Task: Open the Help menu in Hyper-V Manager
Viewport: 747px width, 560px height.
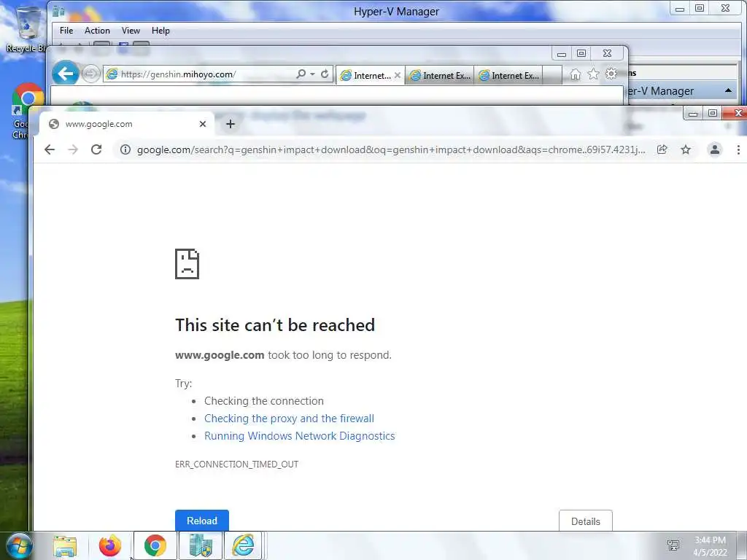Action: pyautogui.click(x=160, y=31)
